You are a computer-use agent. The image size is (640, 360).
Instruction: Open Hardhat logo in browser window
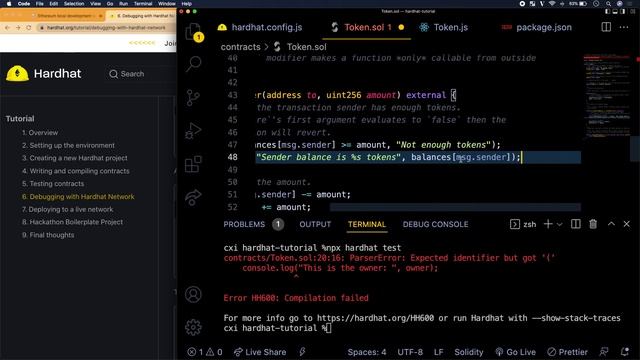(44, 73)
